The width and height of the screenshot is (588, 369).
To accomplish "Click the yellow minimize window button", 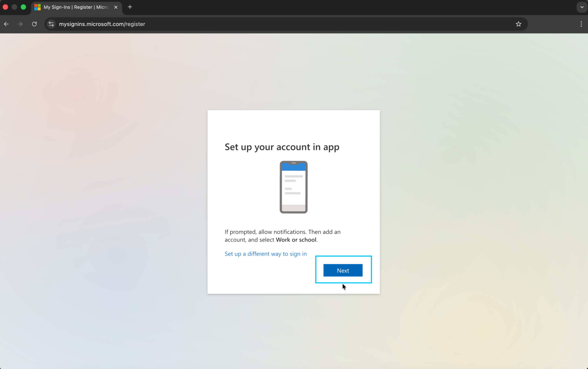I will tap(14, 7).
